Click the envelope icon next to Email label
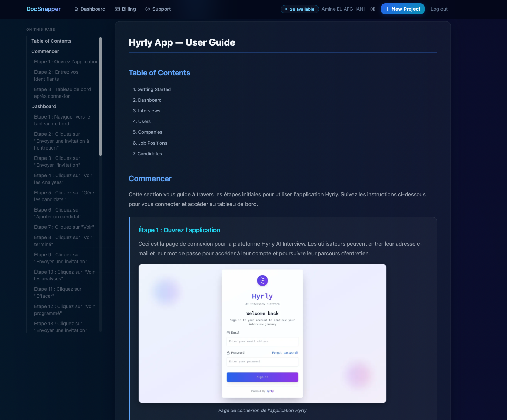The width and height of the screenshot is (507, 420). coord(228,332)
